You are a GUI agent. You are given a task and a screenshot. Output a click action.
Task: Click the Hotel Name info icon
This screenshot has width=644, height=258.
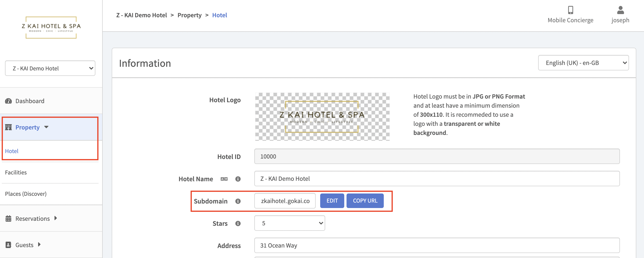[238, 179]
